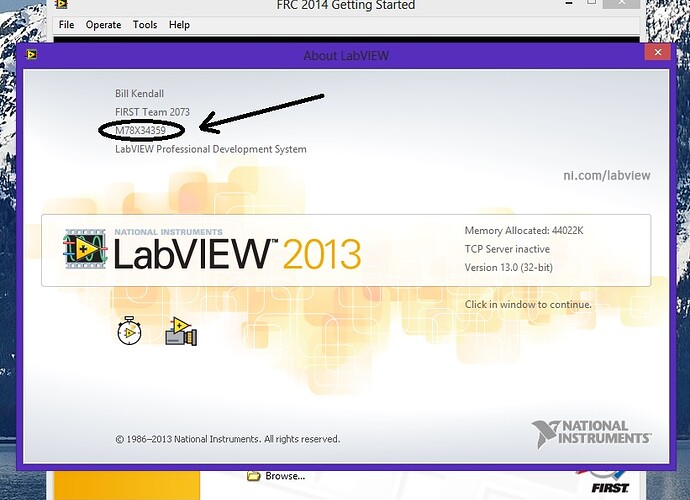Click the LabVIEW vision camera icon
The height and width of the screenshot is (500, 690).
pyautogui.click(x=181, y=331)
